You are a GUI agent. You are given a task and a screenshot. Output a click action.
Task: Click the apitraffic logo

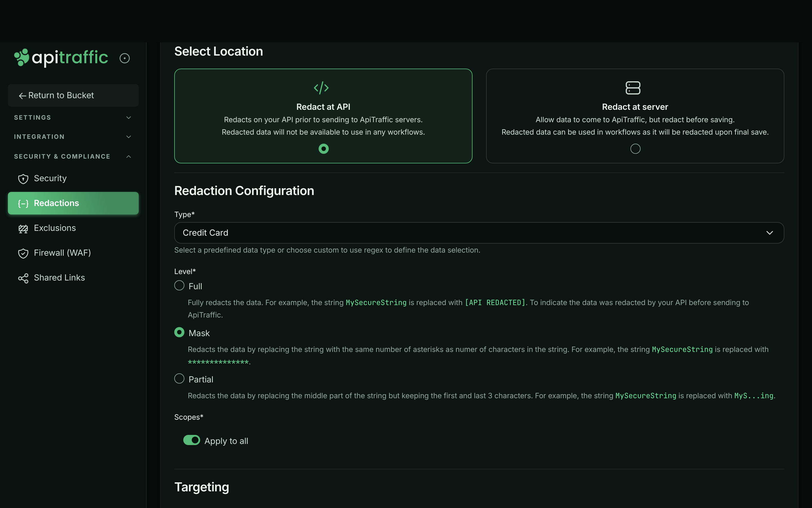61,58
